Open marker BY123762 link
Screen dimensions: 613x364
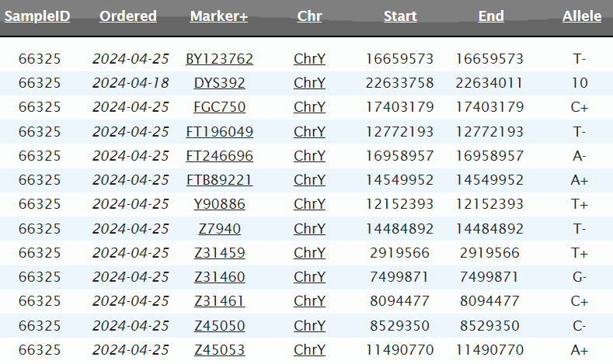click(x=219, y=59)
